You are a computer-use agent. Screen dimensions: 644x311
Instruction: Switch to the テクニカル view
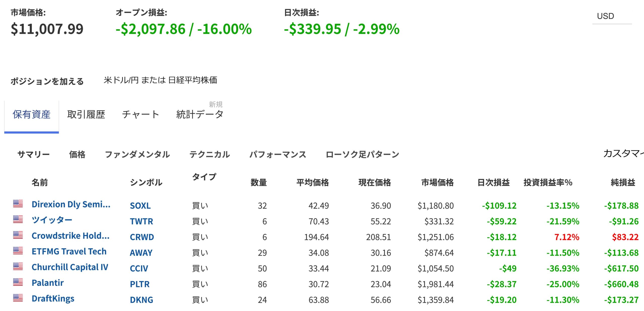point(210,154)
